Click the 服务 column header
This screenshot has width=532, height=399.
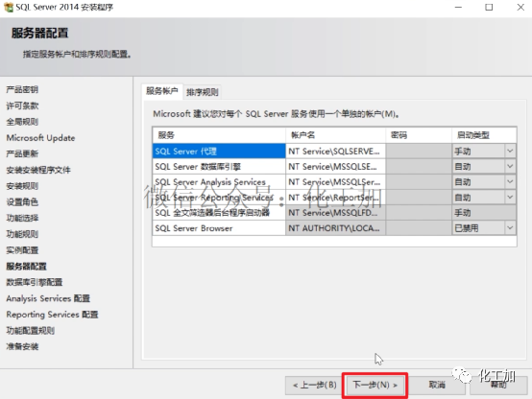[219, 135]
